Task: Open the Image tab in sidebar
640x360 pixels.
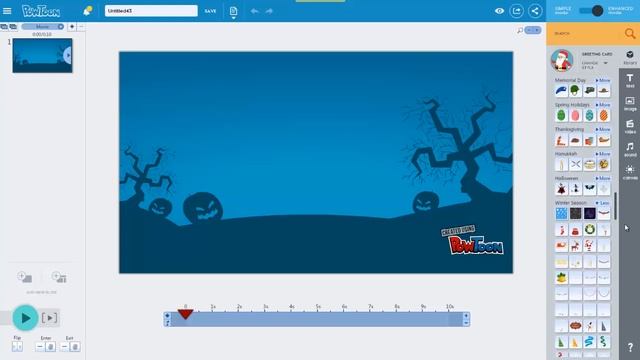Action: click(630, 104)
